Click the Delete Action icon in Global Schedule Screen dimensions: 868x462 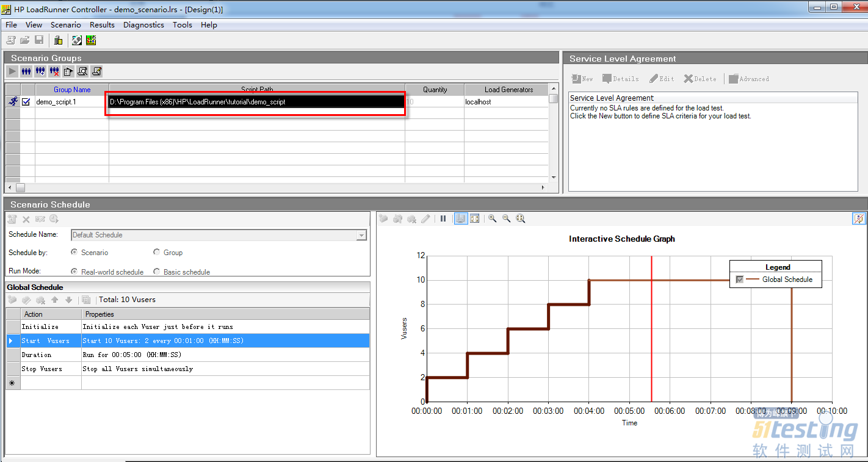40,300
